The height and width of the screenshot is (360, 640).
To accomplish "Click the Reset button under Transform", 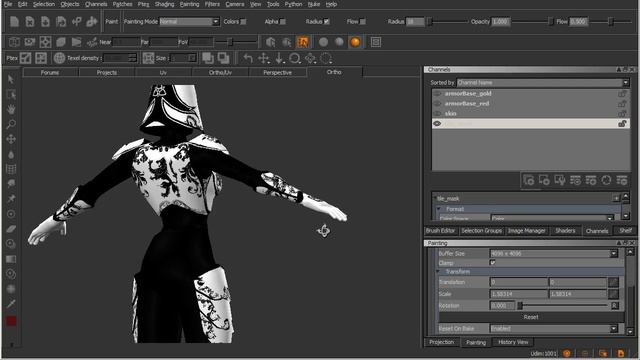I will tap(531, 317).
